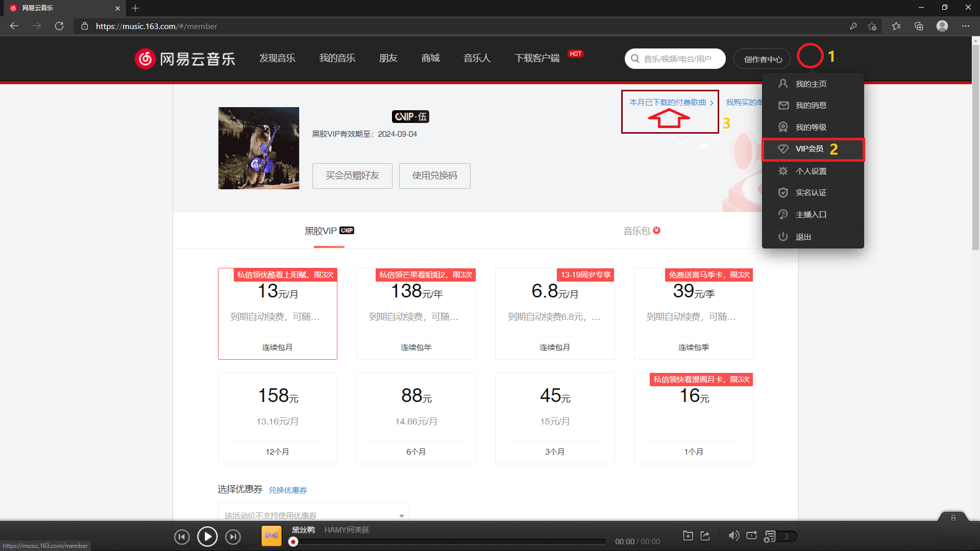This screenshot has width=980, height=551.
Task: Select the 158元 12个月 plan
Action: 278,418
